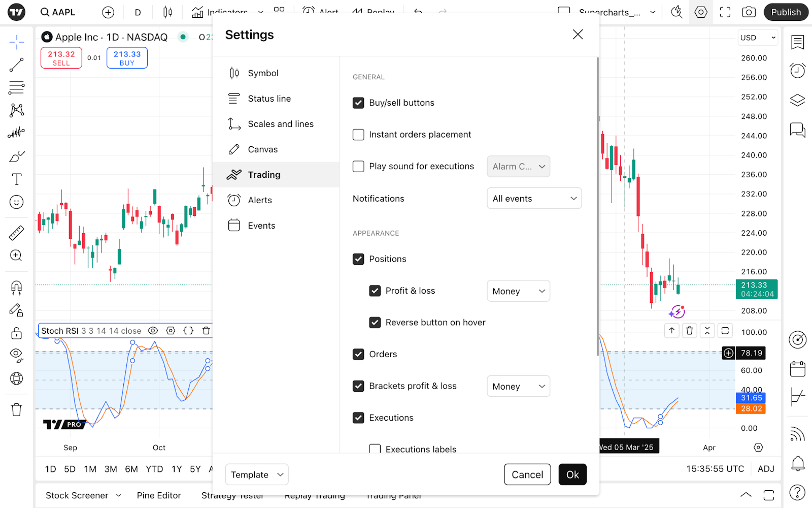This screenshot has width=812, height=508.
Task: Select the brush drawing tool
Action: (x=17, y=156)
